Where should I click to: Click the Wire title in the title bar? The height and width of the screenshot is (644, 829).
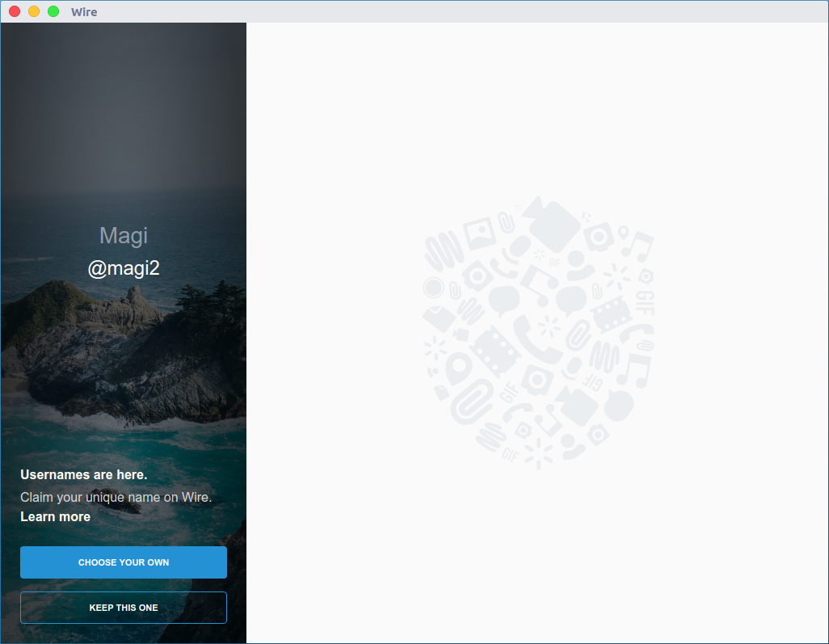(84, 12)
